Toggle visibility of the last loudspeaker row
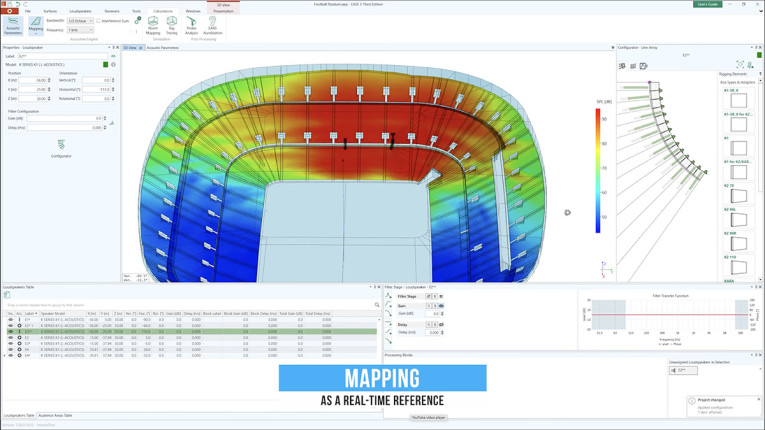Screen dimensions: 765x430 point(11,355)
